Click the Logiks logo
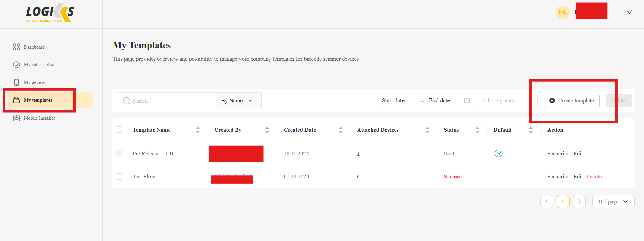The height and width of the screenshot is (241, 644). pos(50,13)
